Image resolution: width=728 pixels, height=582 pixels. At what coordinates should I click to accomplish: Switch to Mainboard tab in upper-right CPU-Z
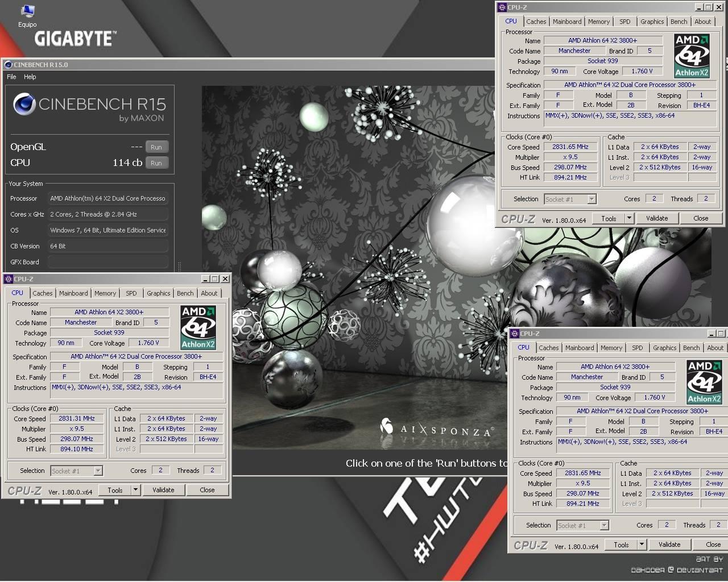pyautogui.click(x=567, y=22)
